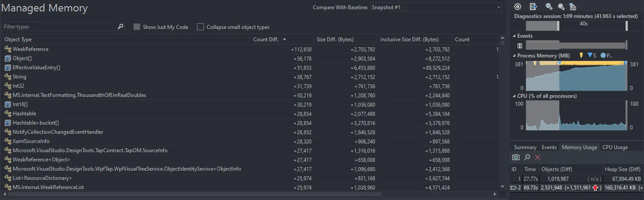
Task: Click the reset view chart icon
Action: (572, 7)
